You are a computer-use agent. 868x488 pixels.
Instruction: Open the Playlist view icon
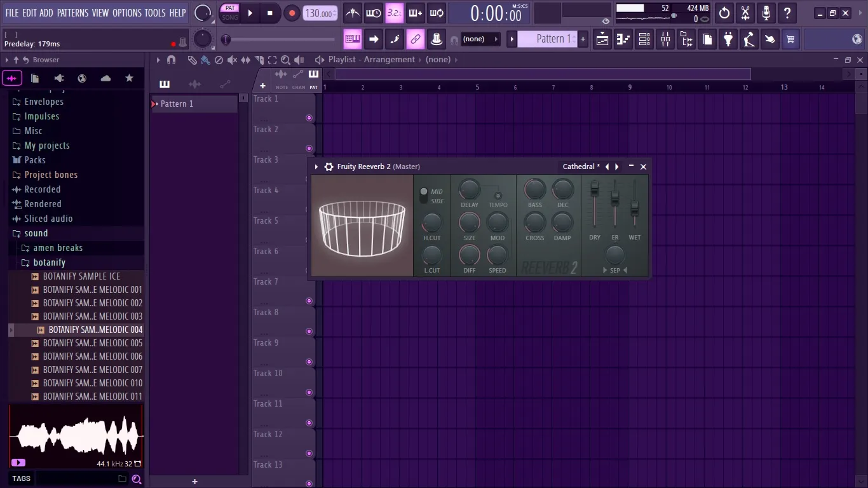tap(602, 39)
